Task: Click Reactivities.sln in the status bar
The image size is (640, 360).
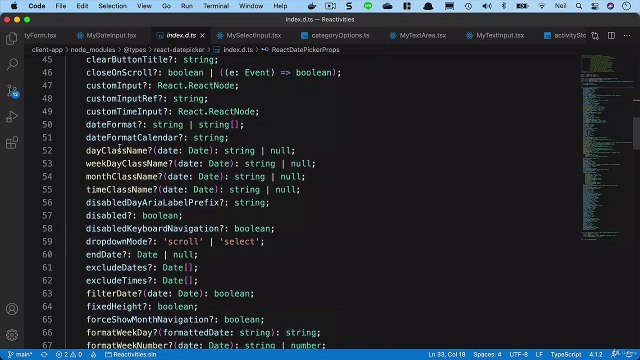Action: pos(131,355)
